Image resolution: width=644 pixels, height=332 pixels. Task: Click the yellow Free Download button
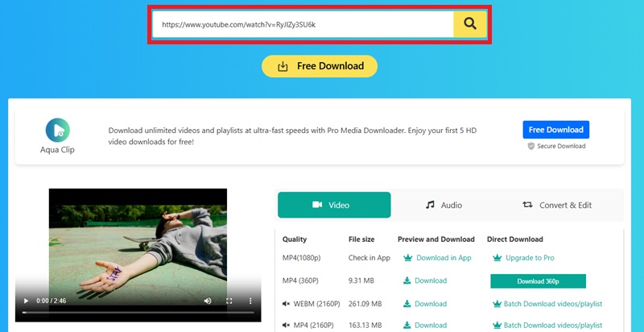point(320,66)
